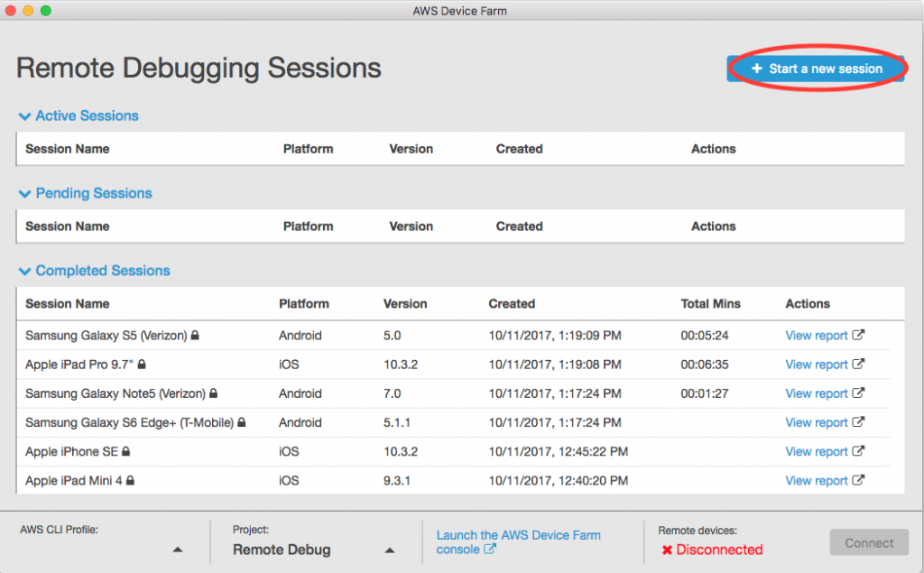Click version 7.0 cell
The image size is (924, 573).
(392, 393)
